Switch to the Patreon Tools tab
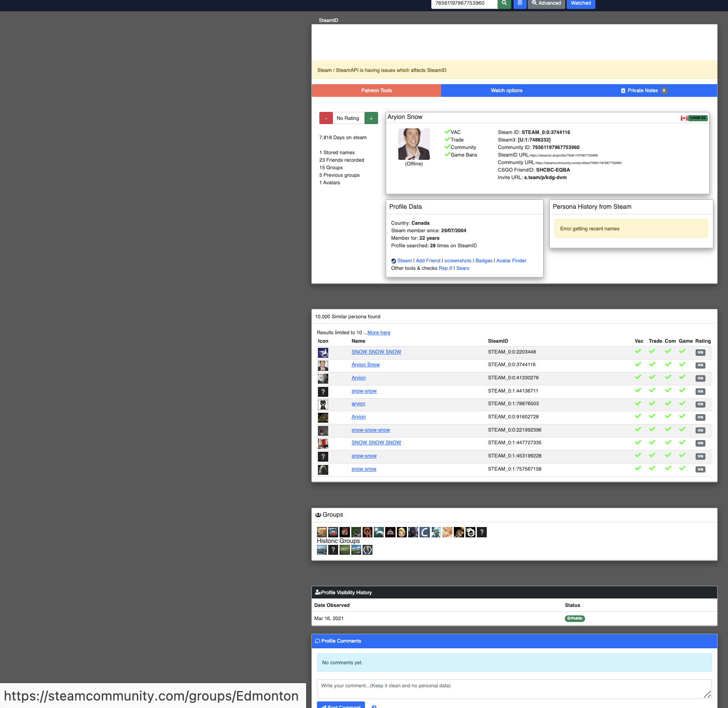Viewport: 728px width, 708px height. [x=376, y=91]
